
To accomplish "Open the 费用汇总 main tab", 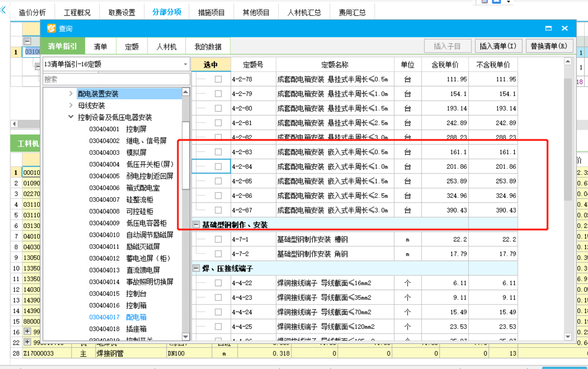I will coord(352,13).
